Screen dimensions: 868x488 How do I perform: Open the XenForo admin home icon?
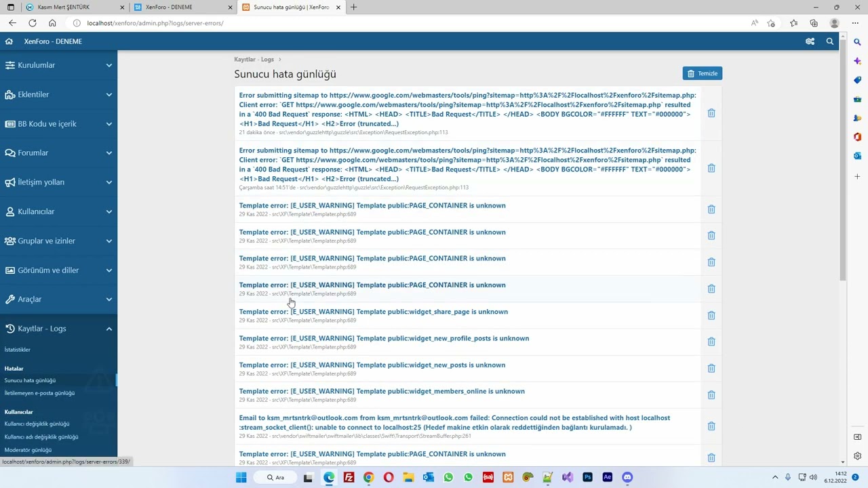click(x=9, y=41)
